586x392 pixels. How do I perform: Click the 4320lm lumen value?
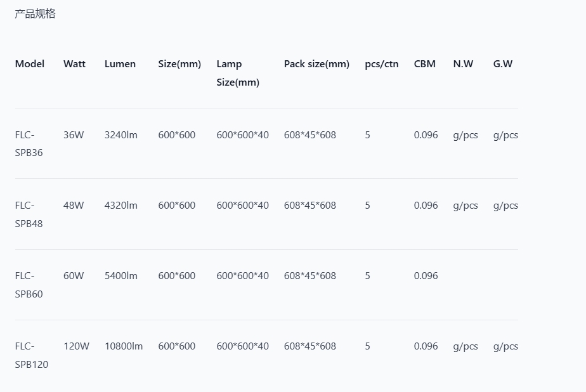120,206
